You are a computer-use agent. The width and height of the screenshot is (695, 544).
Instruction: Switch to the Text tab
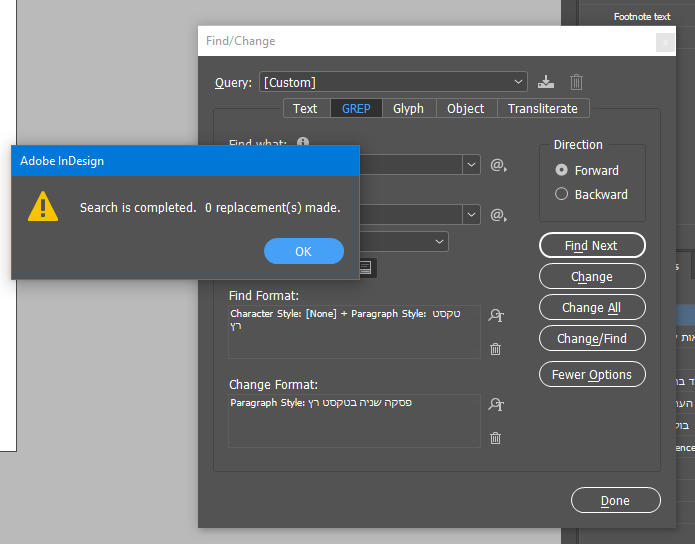pos(306,109)
